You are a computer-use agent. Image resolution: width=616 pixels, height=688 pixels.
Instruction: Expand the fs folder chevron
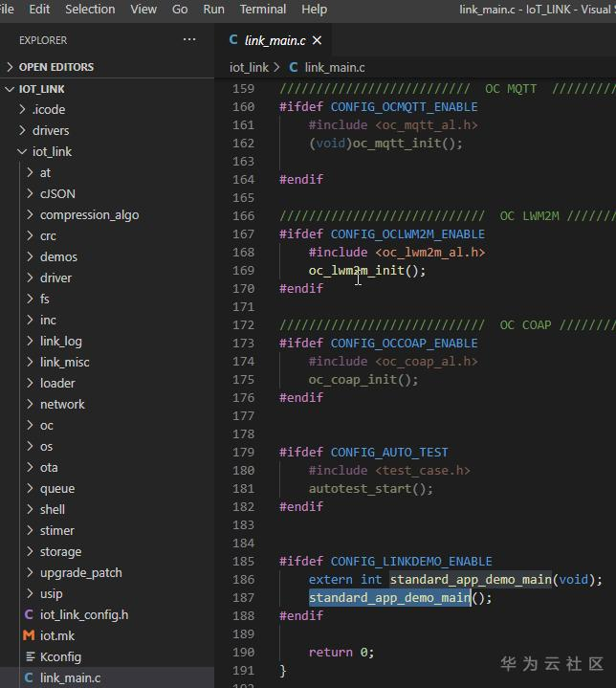(x=30, y=299)
